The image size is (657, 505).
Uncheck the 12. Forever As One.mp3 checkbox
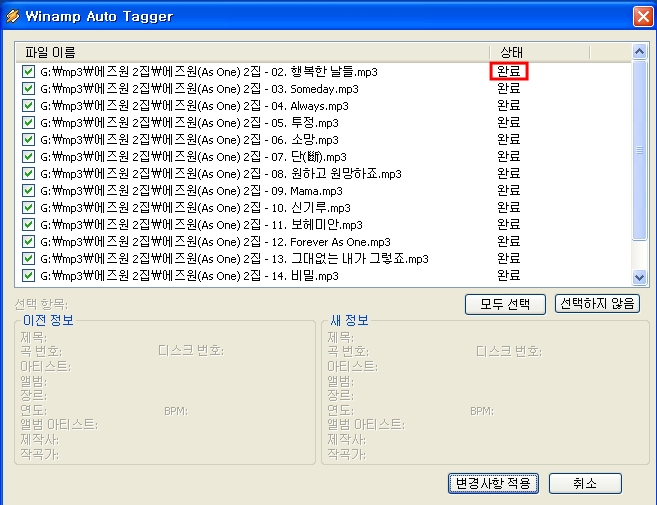[28, 241]
